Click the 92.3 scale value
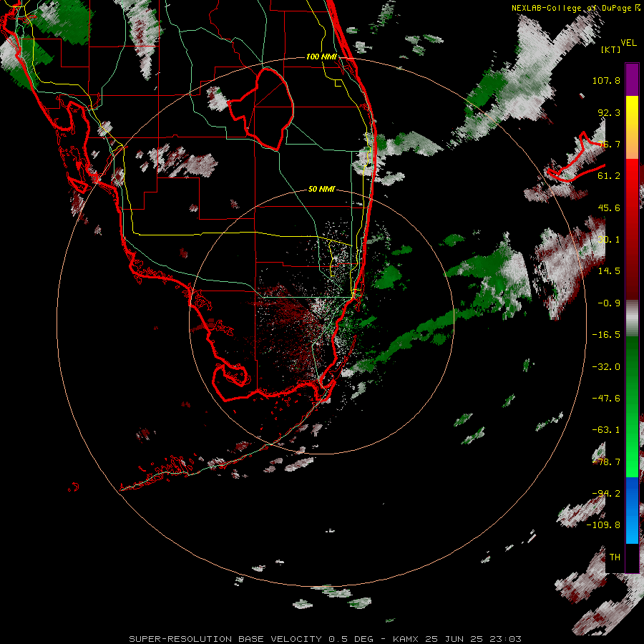 609,112
